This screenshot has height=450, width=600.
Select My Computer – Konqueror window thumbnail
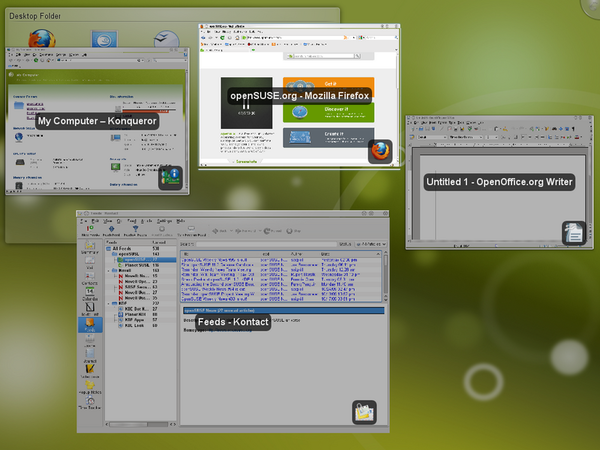point(97,121)
